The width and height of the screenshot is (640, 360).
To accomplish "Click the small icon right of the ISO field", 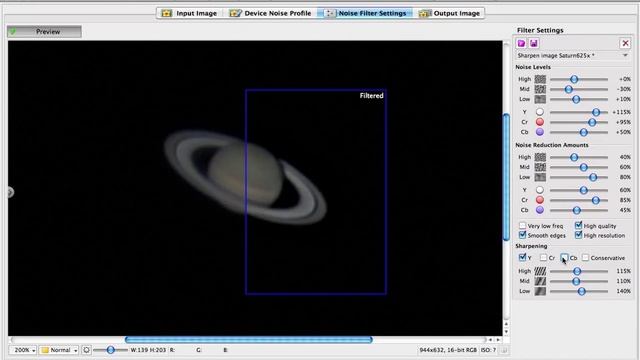I will point(504,350).
